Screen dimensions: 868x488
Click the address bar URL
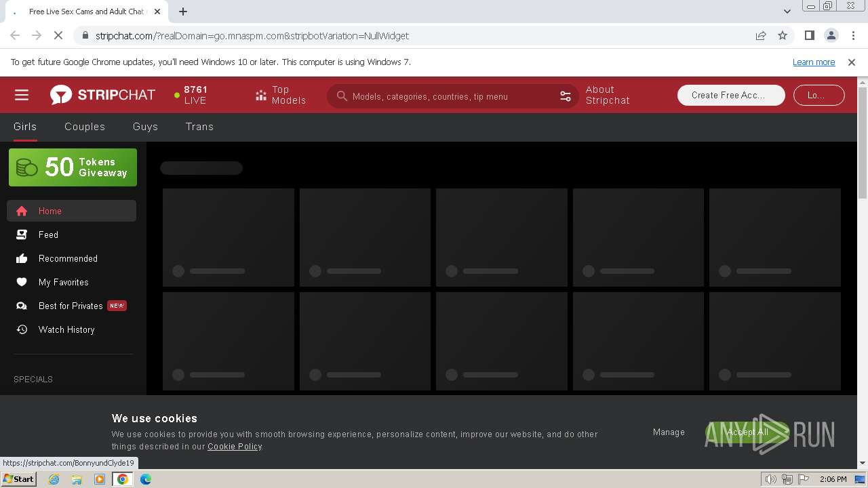pyautogui.click(x=252, y=36)
